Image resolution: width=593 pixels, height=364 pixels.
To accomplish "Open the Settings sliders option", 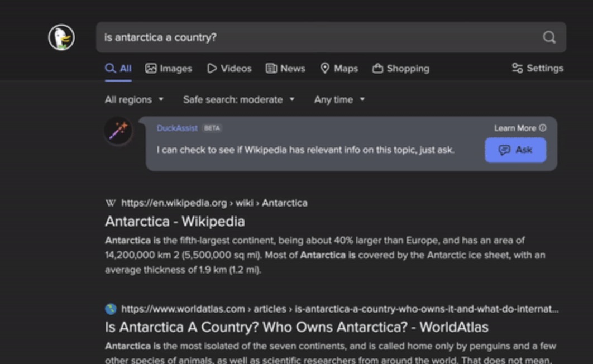I will coord(537,68).
